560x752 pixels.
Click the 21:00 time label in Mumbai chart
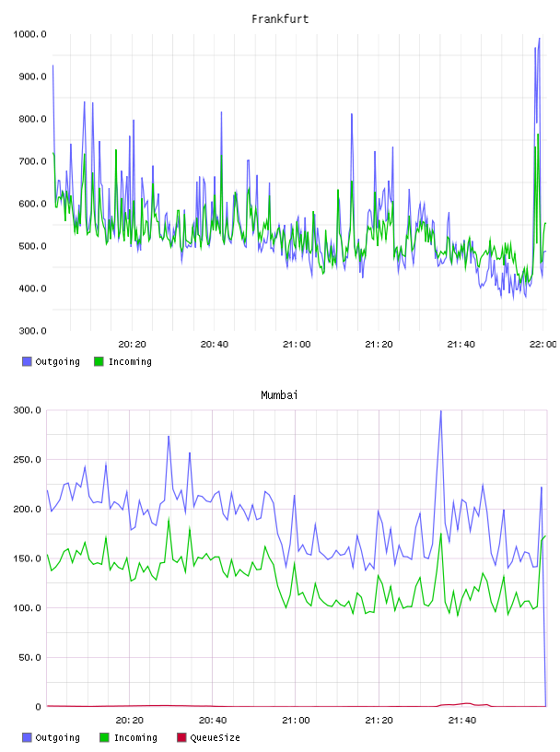296,721
